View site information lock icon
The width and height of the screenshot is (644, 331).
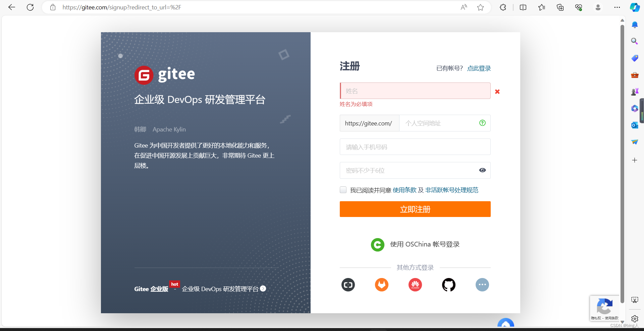pyautogui.click(x=53, y=7)
